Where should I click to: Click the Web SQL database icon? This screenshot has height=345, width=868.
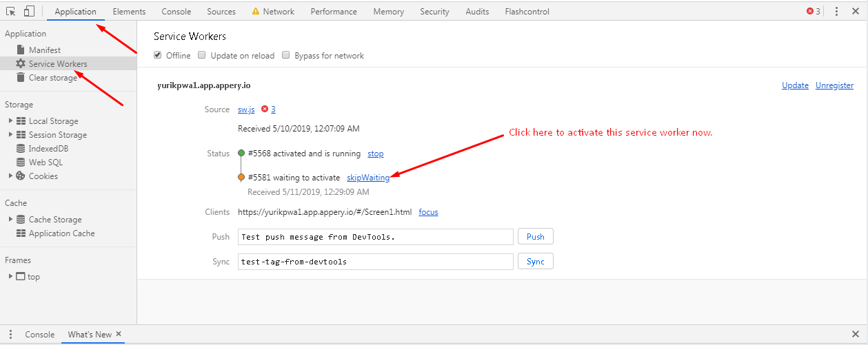[x=21, y=163]
